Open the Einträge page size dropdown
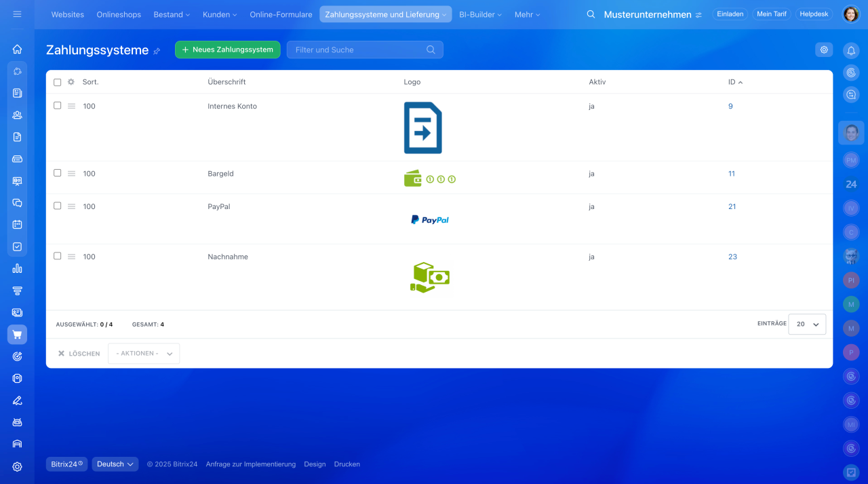Viewport: 868px width, 484px height. coord(807,324)
